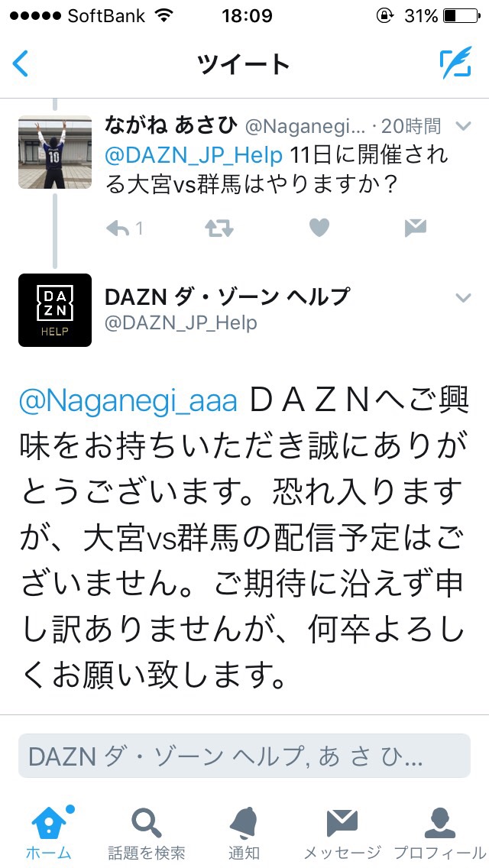Retweet the question about 大宮vs群馬
489x868 pixels.
219,228
